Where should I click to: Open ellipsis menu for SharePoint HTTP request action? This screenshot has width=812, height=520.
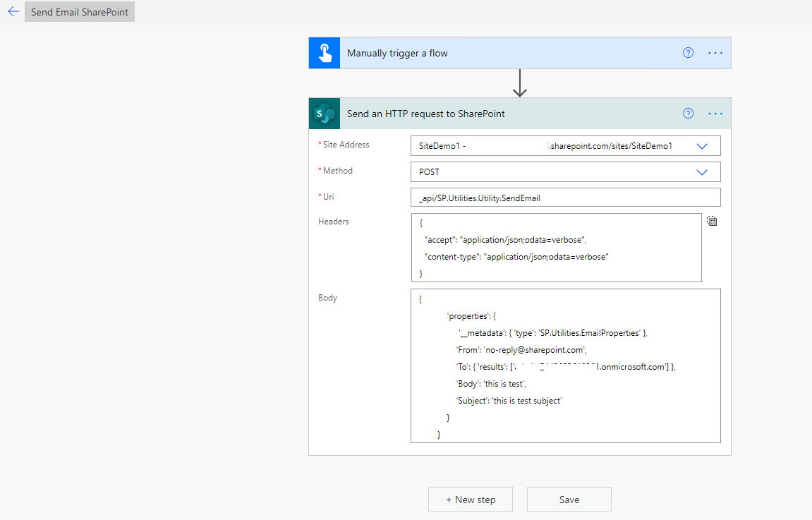click(x=715, y=114)
